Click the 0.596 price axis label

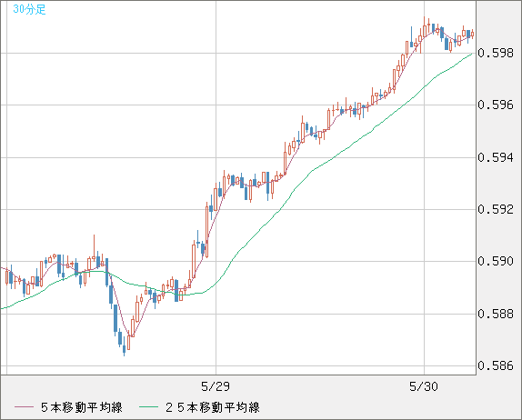point(496,105)
